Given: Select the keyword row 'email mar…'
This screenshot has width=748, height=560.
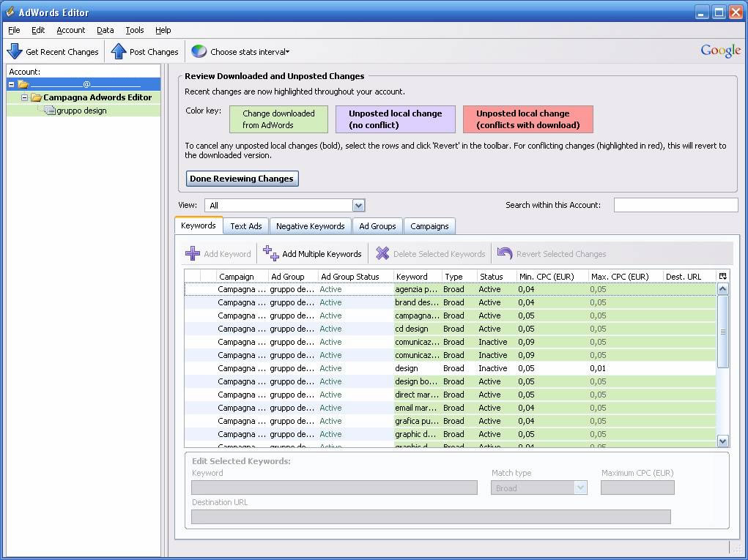Looking at the screenshot, I should pyautogui.click(x=451, y=408).
